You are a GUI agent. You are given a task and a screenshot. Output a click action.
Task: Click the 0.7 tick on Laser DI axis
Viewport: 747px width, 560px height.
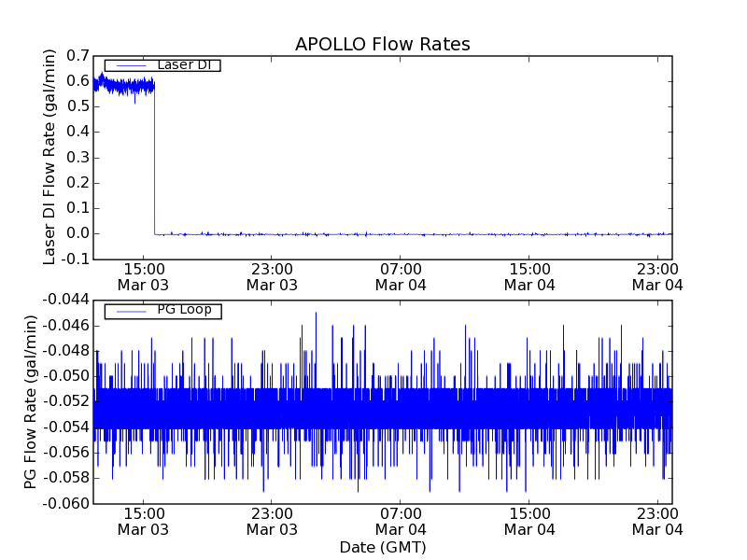78,56
